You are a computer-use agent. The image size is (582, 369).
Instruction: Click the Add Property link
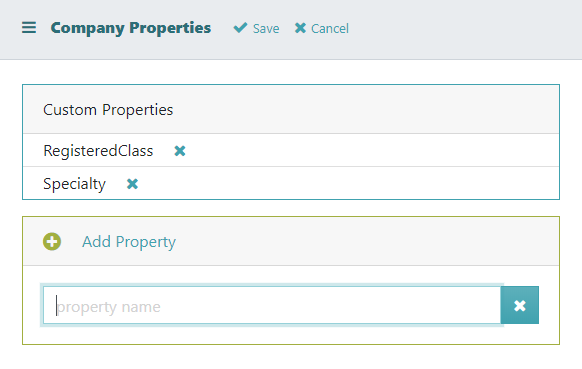tap(129, 242)
